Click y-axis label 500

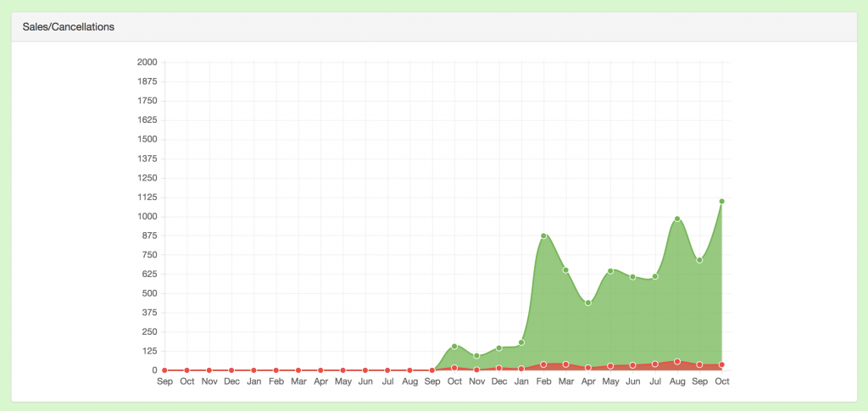(x=149, y=293)
